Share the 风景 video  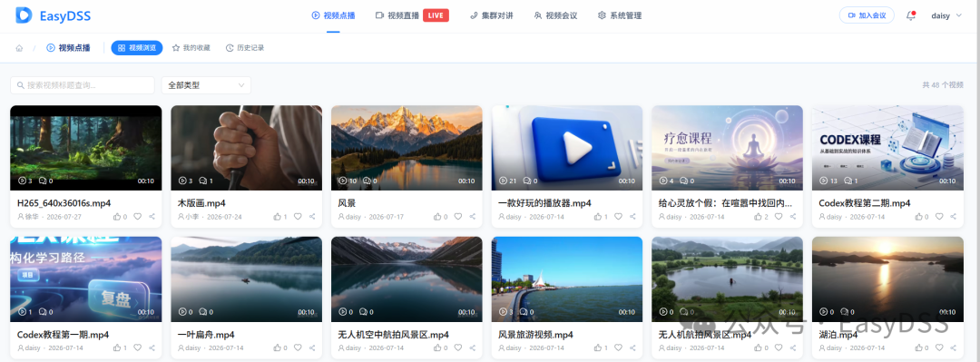(x=473, y=216)
